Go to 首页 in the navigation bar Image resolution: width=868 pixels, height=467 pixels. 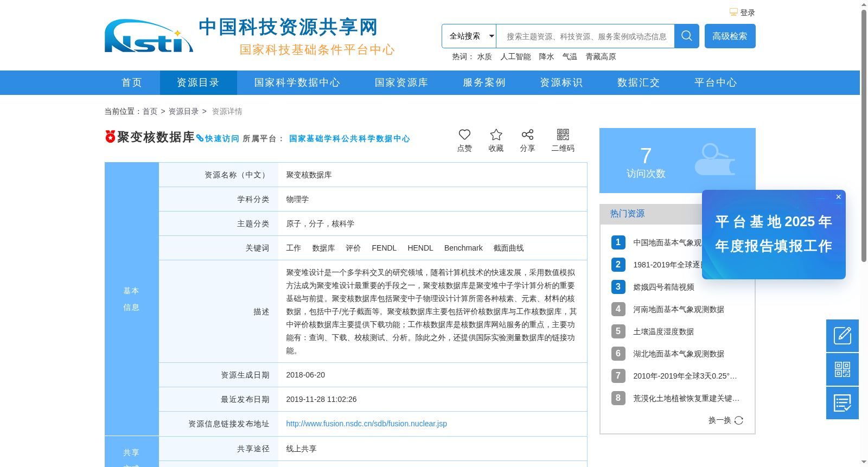tap(132, 82)
